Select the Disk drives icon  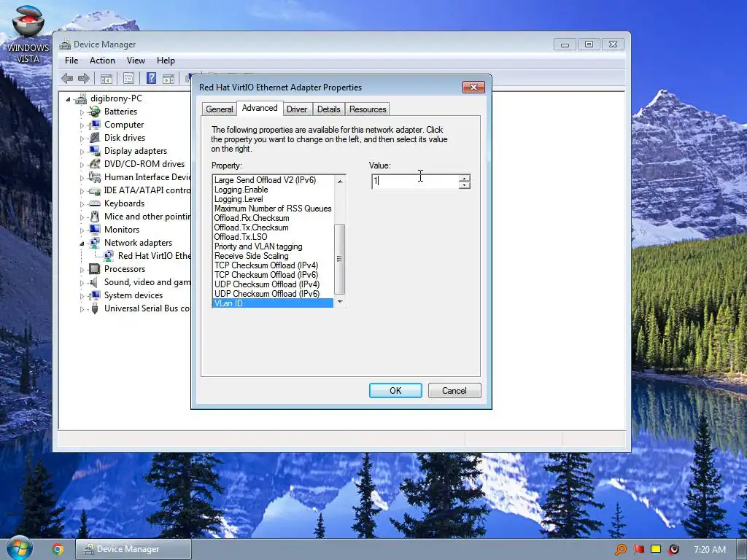pos(95,138)
